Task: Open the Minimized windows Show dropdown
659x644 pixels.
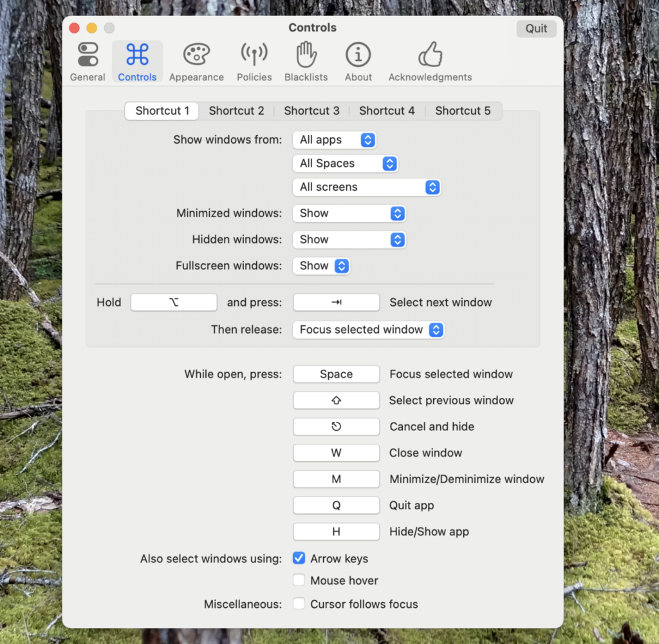Action: (349, 213)
